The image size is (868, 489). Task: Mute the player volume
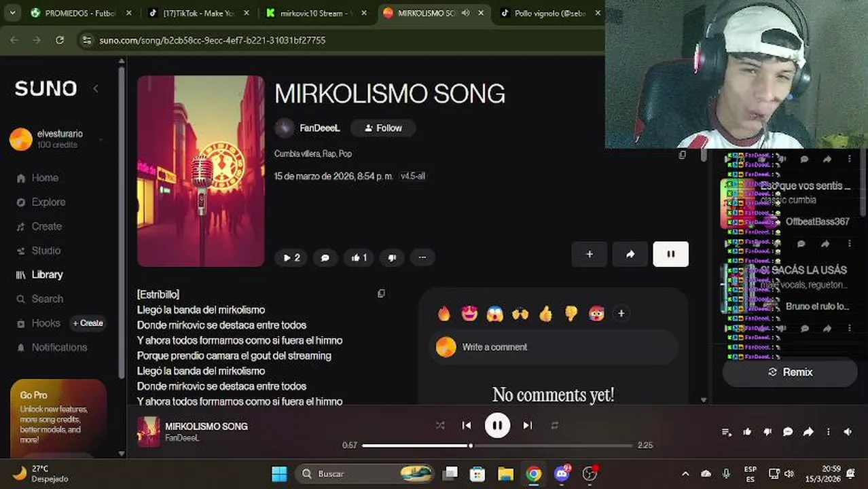(x=848, y=432)
